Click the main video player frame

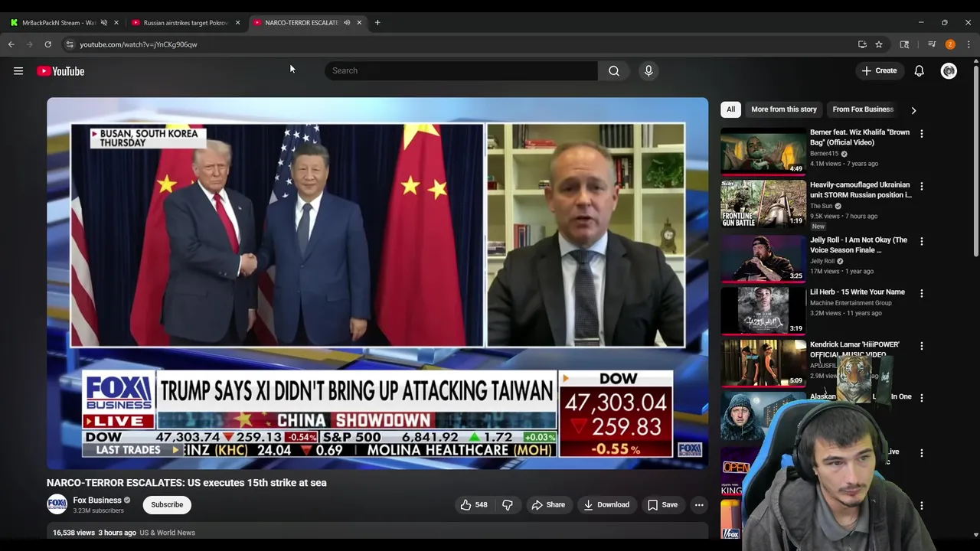377,283
